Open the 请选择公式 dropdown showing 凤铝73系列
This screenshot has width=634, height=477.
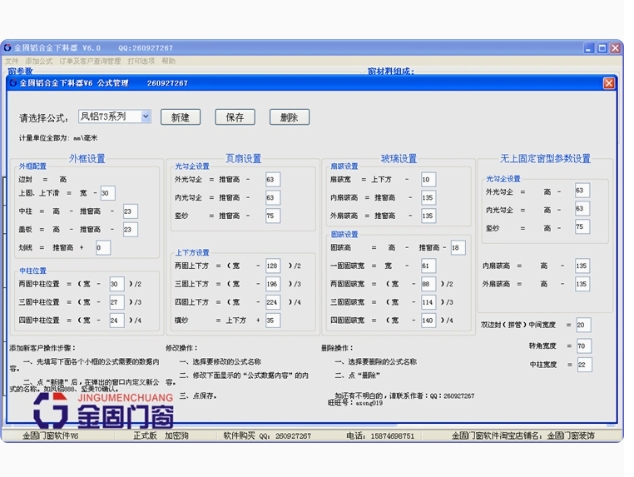click(114, 117)
